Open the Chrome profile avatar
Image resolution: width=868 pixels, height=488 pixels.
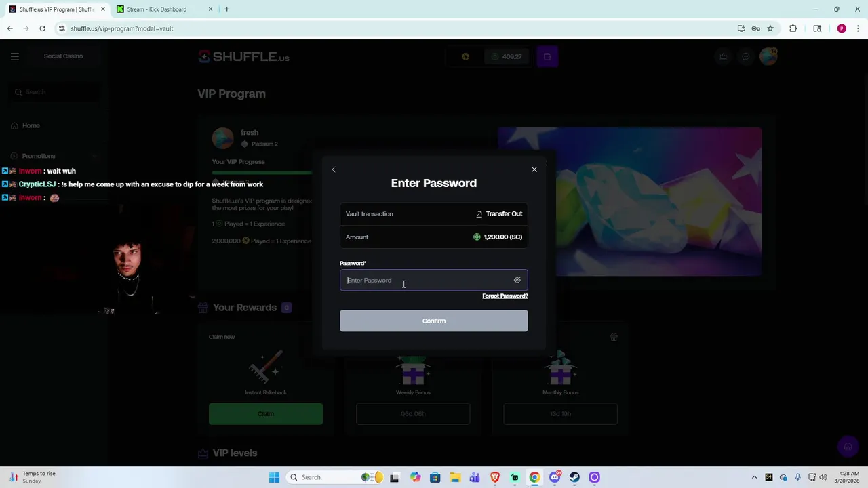pyautogui.click(x=842, y=28)
